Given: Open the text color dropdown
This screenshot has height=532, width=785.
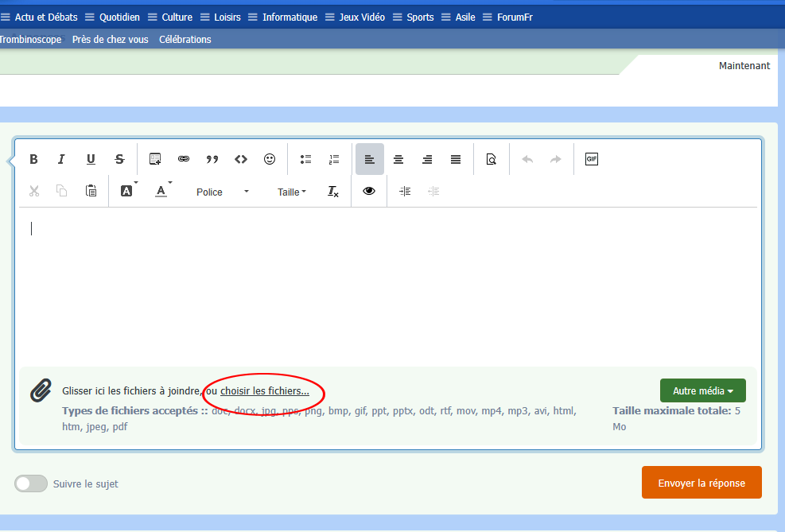Looking at the screenshot, I should (x=163, y=190).
